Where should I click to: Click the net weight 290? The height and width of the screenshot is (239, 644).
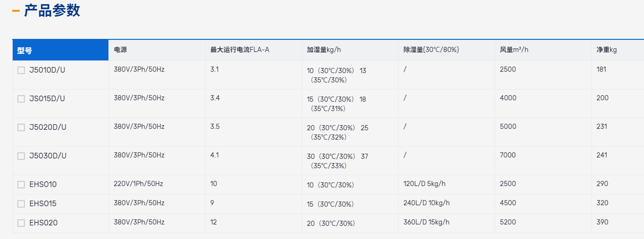(x=603, y=184)
